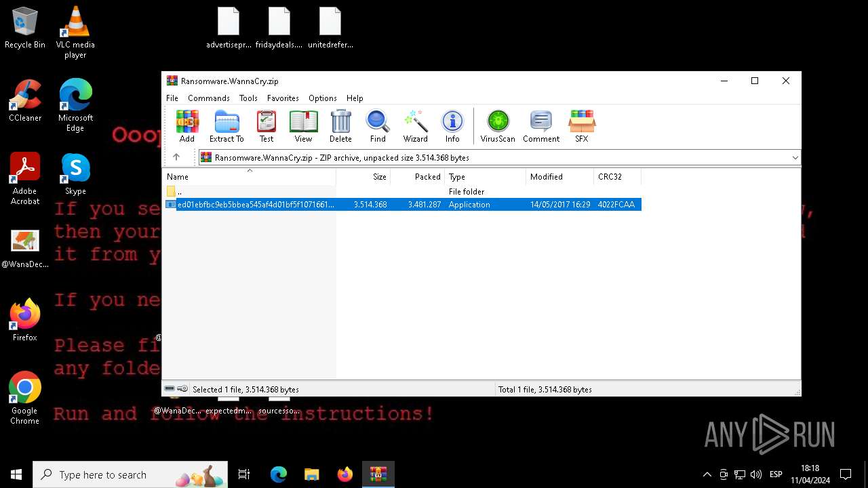Open the Favorites menu
The height and width of the screenshot is (488, 868).
tap(283, 98)
